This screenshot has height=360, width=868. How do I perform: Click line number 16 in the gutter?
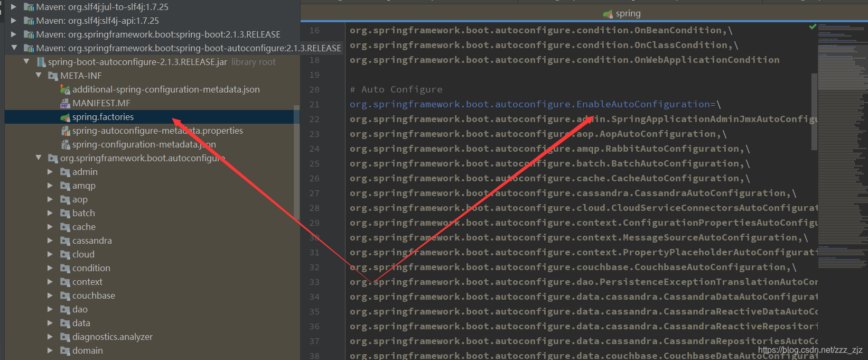click(x=314, y=31)
